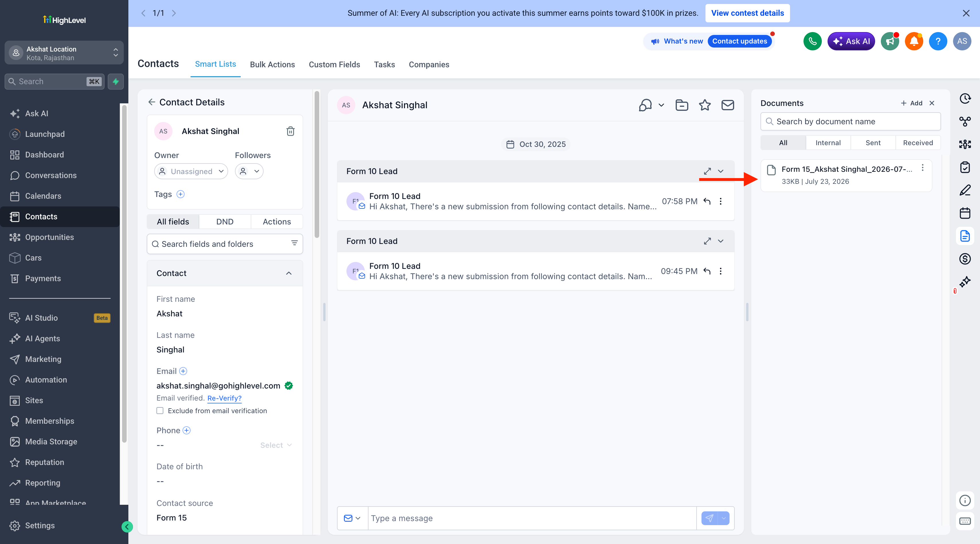Switch to the Custom Fields tab
The width and height of the screenshot is (980, 544).
coord(334,65)
